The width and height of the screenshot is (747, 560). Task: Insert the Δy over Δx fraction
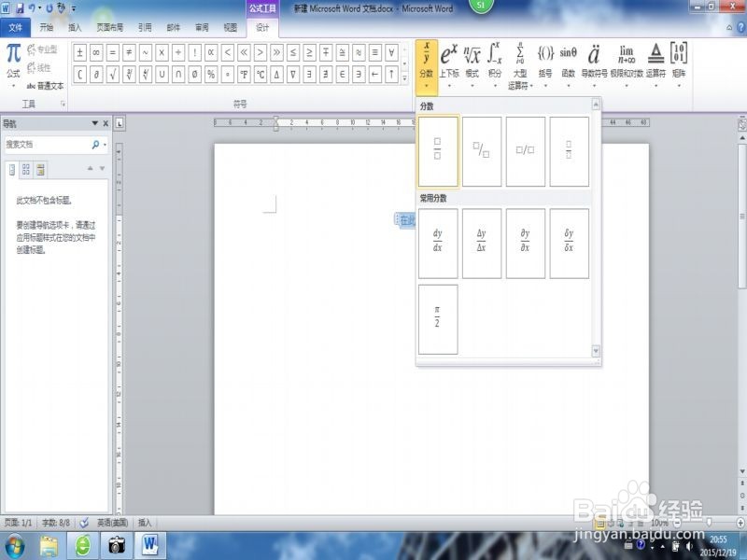tap(482, 244)
